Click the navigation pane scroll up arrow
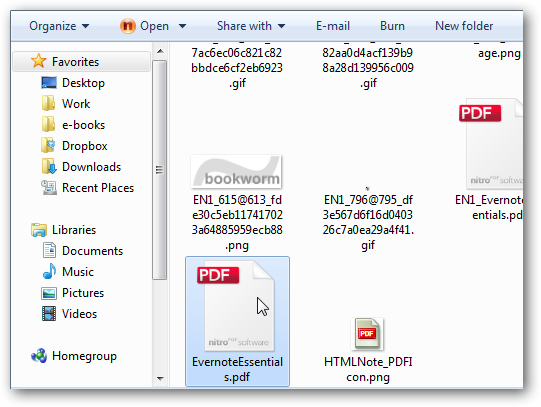541x407 pixels. (x=160, y=51)
